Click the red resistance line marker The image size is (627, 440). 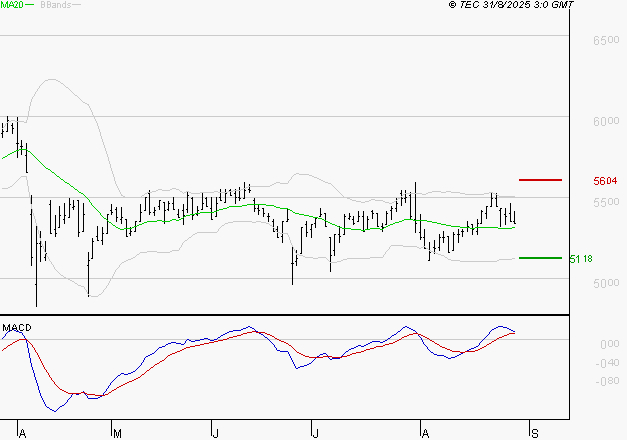(541, 180)
